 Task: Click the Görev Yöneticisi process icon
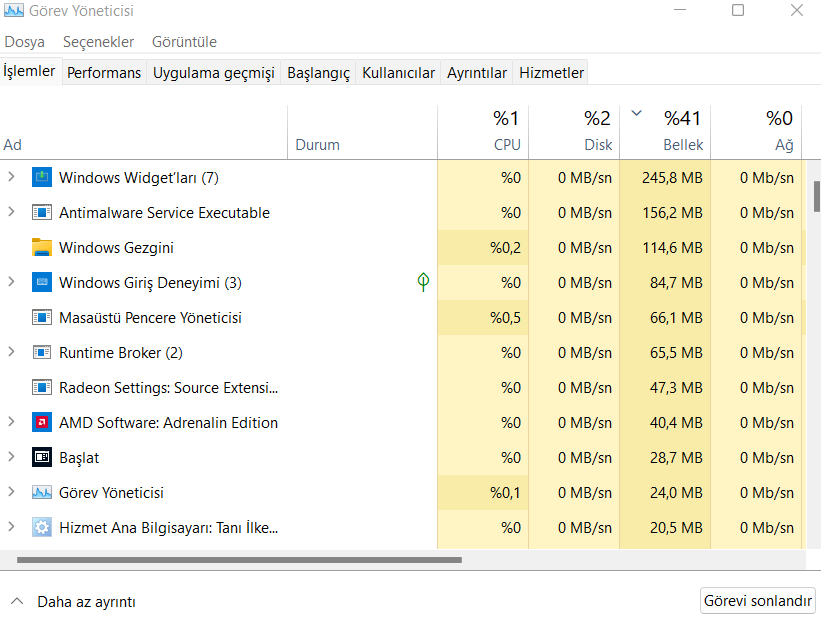click(x=41, y=493)
